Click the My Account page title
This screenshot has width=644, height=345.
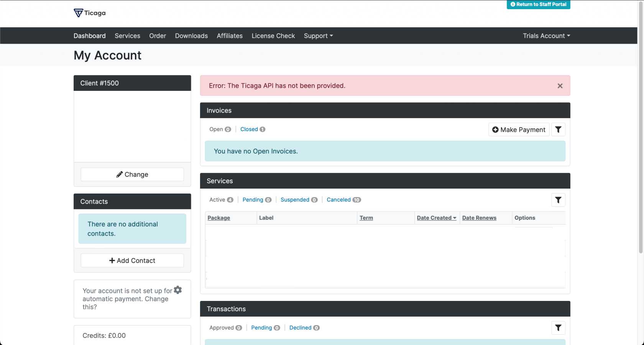[107, 56]
